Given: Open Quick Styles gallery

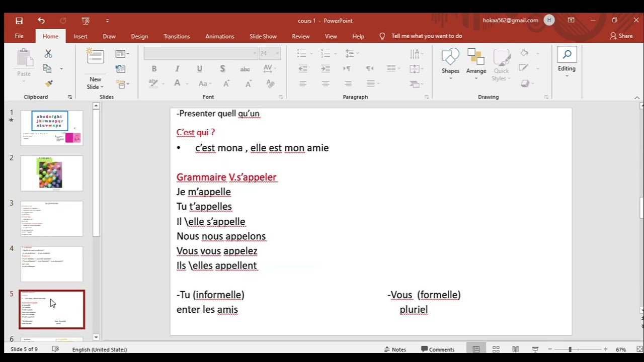Looking at the screenshot, I should click(502, 64).
